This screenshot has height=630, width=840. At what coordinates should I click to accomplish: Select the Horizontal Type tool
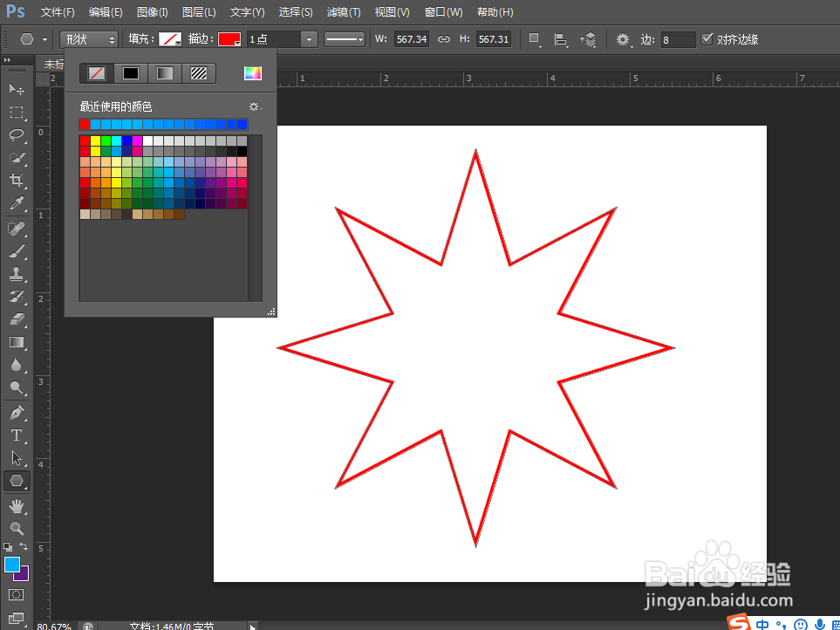[x=17, y=435]
